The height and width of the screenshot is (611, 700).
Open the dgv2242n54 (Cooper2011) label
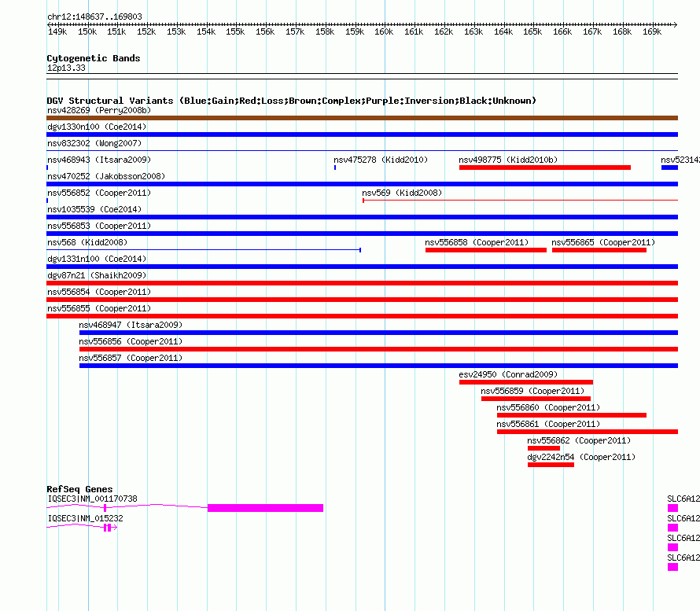[581, 457]
